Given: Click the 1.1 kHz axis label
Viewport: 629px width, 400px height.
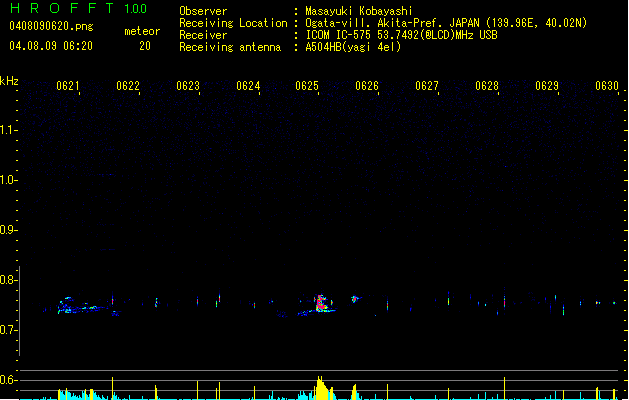Looking at the screenshot, I should pyautogui.click(x=8, y=130).
